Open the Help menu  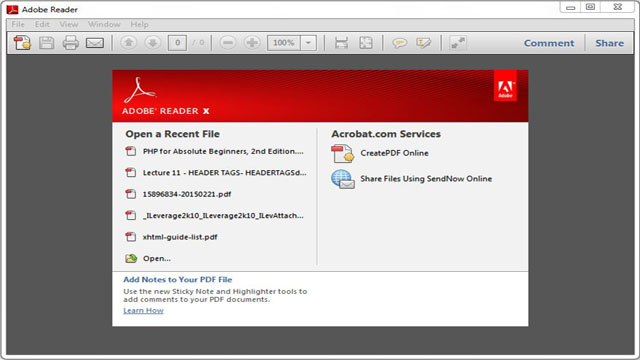(140, 24)
